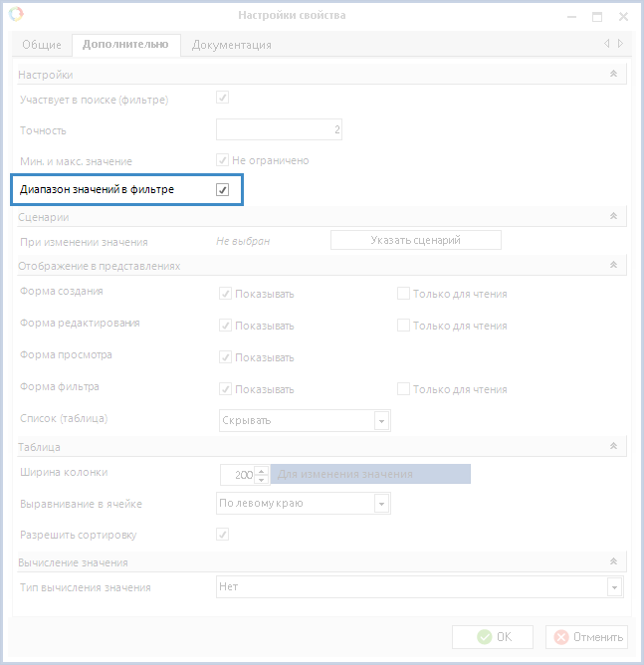Collapse Отображение в представлениях section chevron

coord(613,265)
